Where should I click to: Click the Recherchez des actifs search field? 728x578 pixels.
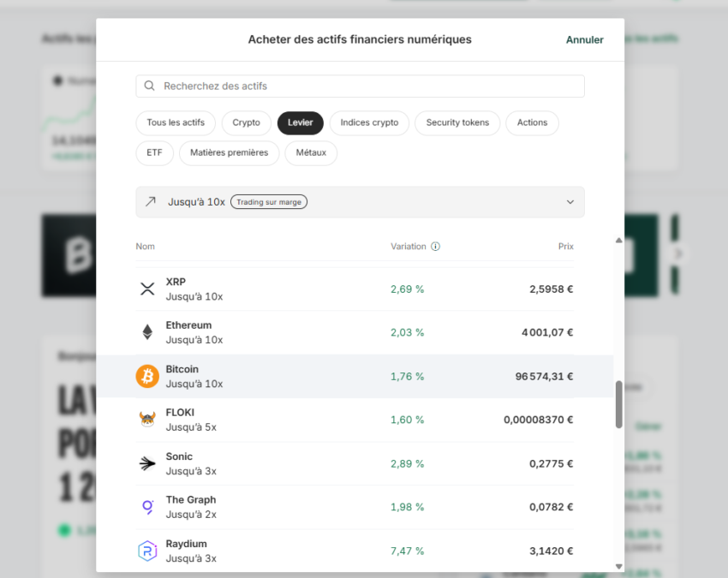[x=360, y=86]
